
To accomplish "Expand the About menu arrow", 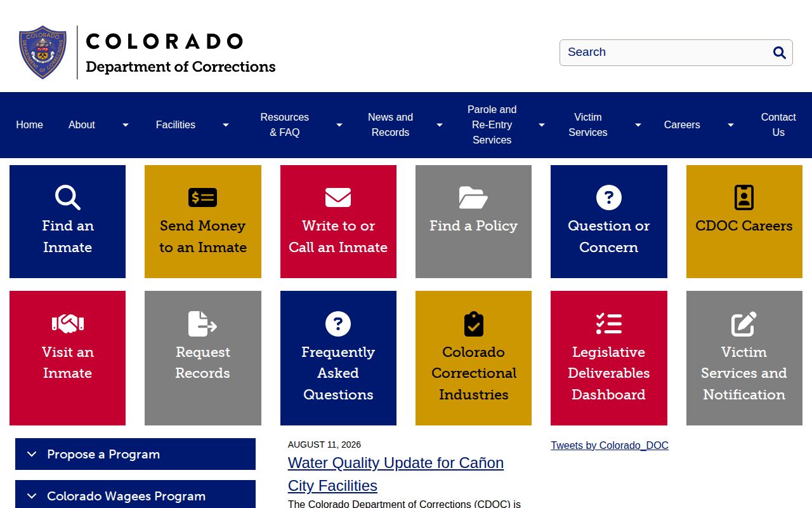I will pyautogui.click(x=126, y=125).
